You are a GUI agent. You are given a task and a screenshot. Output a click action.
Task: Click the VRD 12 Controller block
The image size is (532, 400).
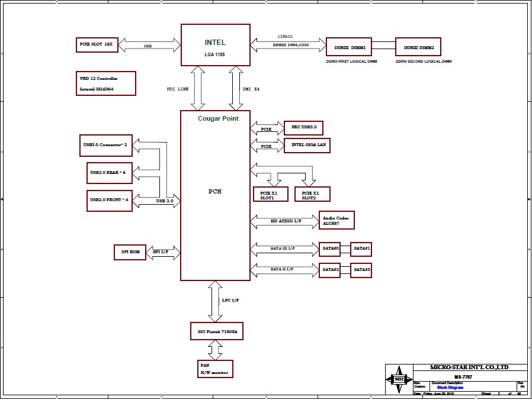106,83
